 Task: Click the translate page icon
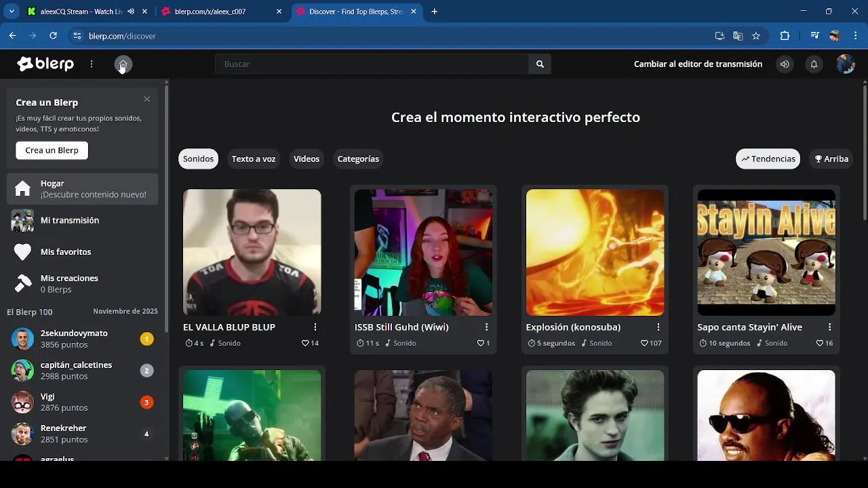click(x=738, y=36)
